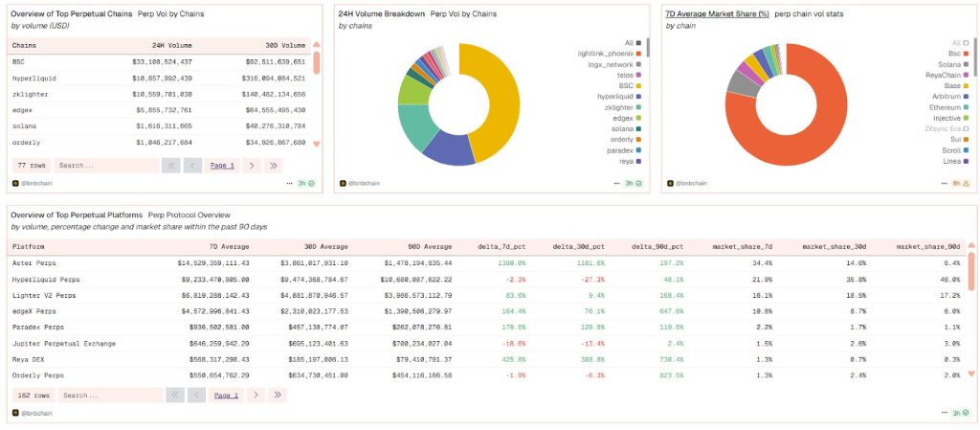This screenshot has height=430, width=980.
Task: Sort by the 30D Volume column header
Action: click(286, 44)
